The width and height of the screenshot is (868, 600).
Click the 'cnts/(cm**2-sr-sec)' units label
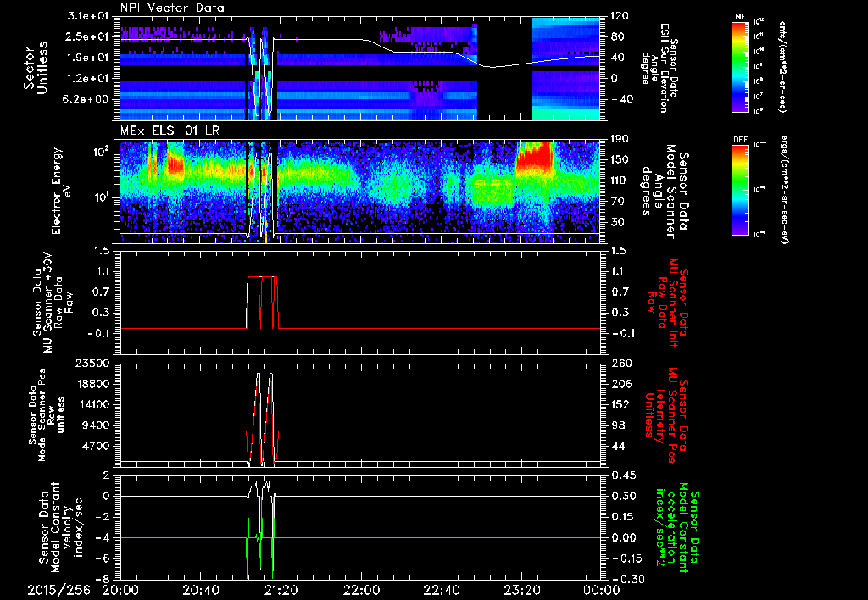782,66
